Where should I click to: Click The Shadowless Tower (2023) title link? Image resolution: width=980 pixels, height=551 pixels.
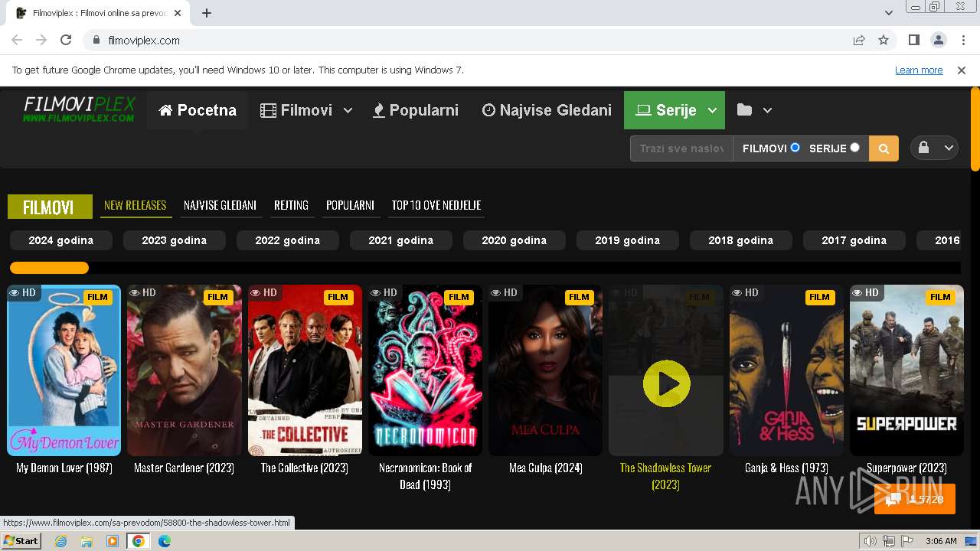click(666, 476)
